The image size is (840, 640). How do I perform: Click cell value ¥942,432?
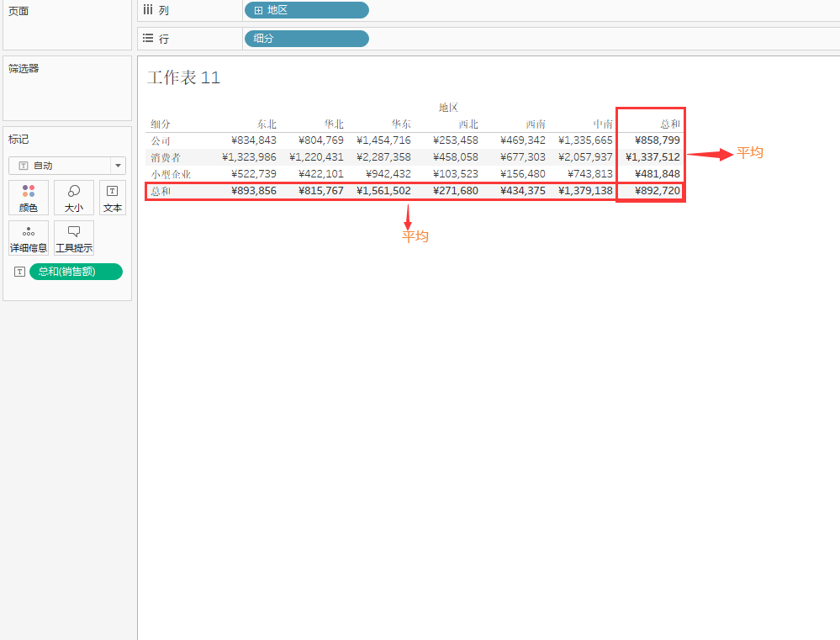point(388,174)
